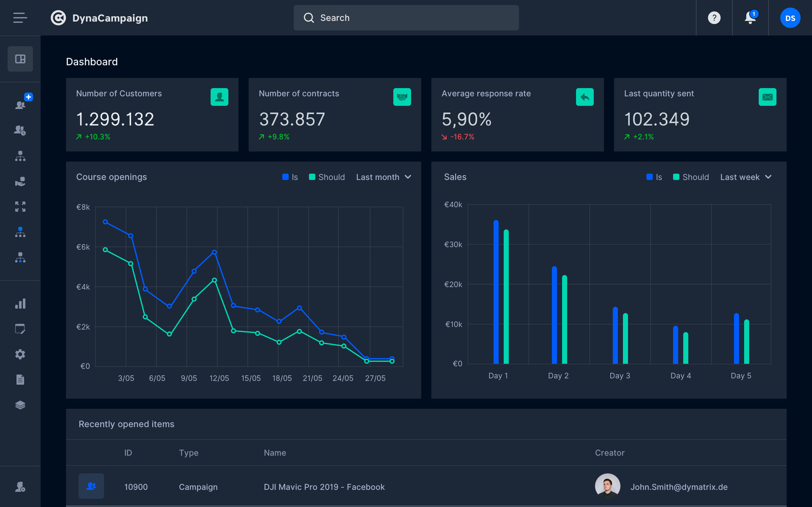Viewport: 812px width, 507px height.
Task: Open the DS user avatar menu
Action: click(x=790, y=18)
